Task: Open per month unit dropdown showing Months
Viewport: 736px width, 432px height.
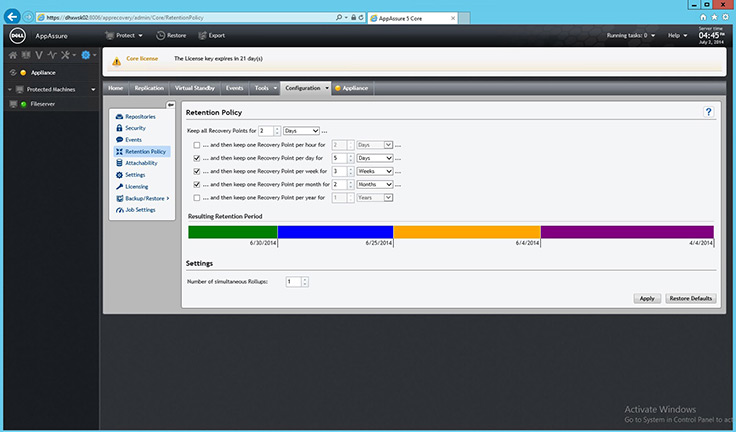Action: coord(375,185)
